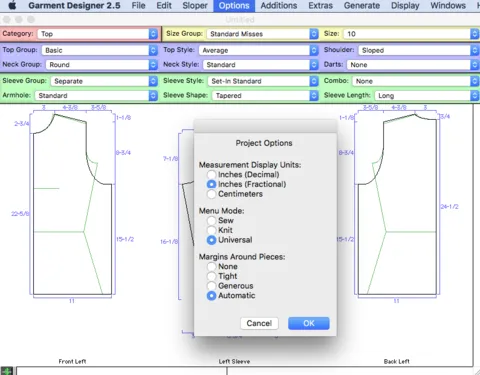Open the Options menu
This screenshot has height=375, width=480.
234,5
